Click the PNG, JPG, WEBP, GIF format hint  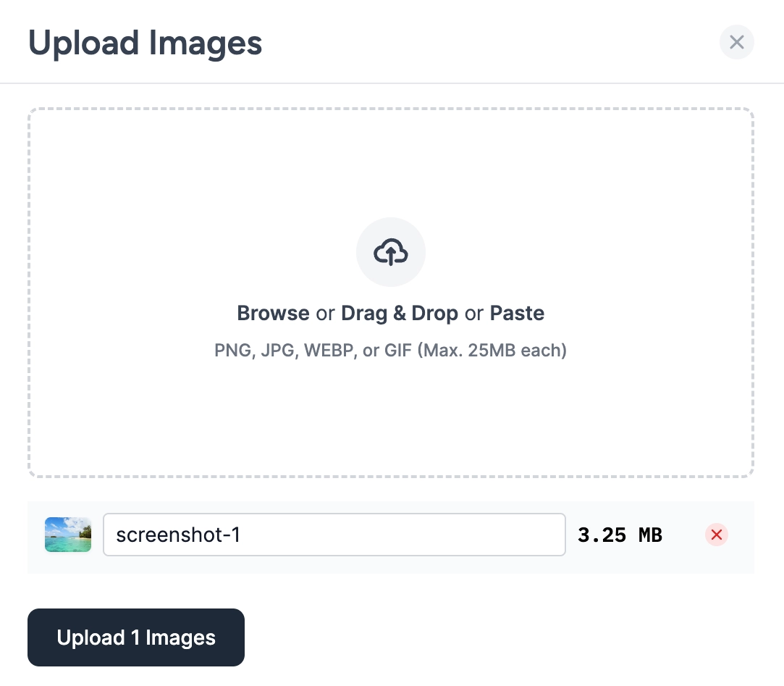point(390,351)
